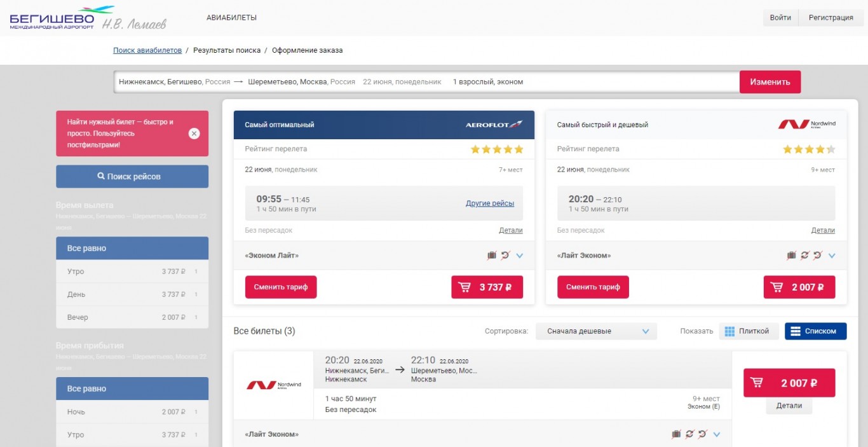Click no-refund icon in «Эконом Лайт» row
Screen dimensions: 868x447
pos(505,256)
